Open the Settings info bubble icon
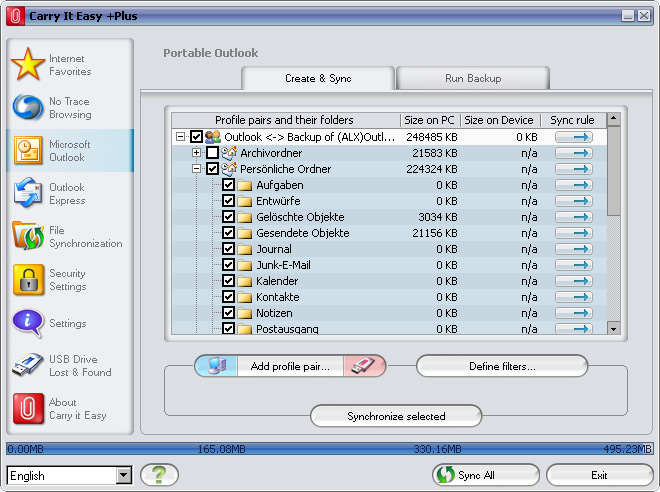 pyautogui.click(x=28, y=323)
